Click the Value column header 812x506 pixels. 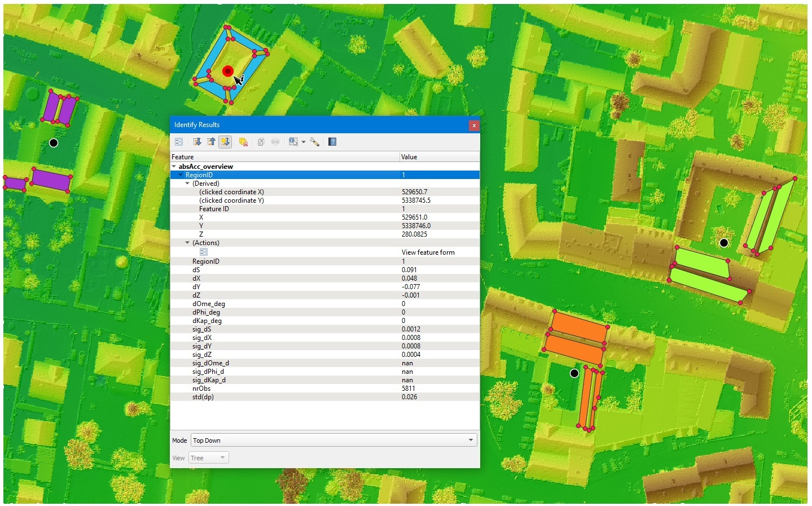click(439, 157)
